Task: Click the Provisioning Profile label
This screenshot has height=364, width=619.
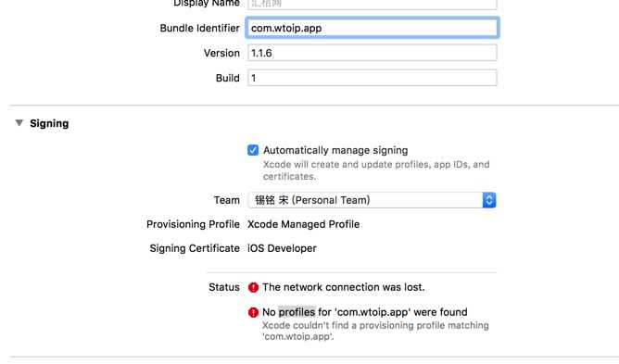Action: click(x=193, y=224)
